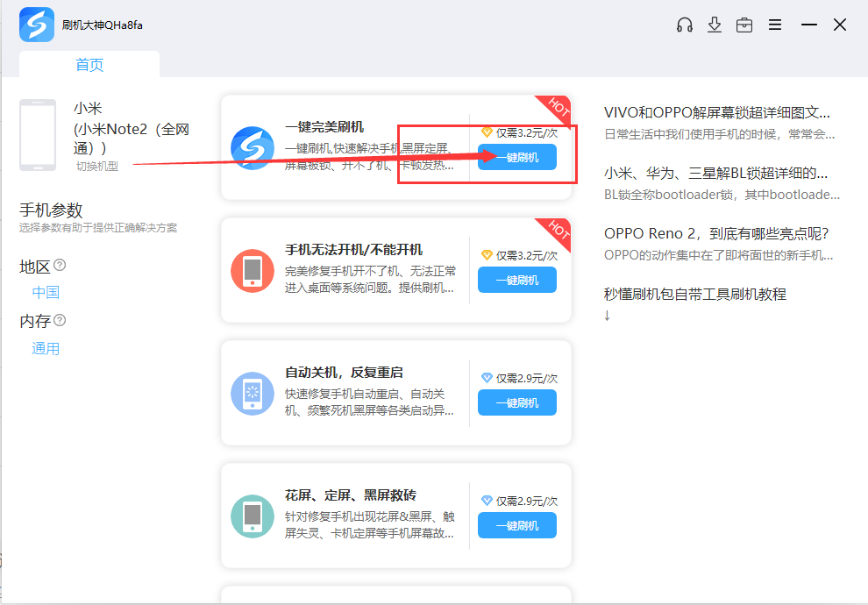Click 切换机型 to switch phone model

96,166
